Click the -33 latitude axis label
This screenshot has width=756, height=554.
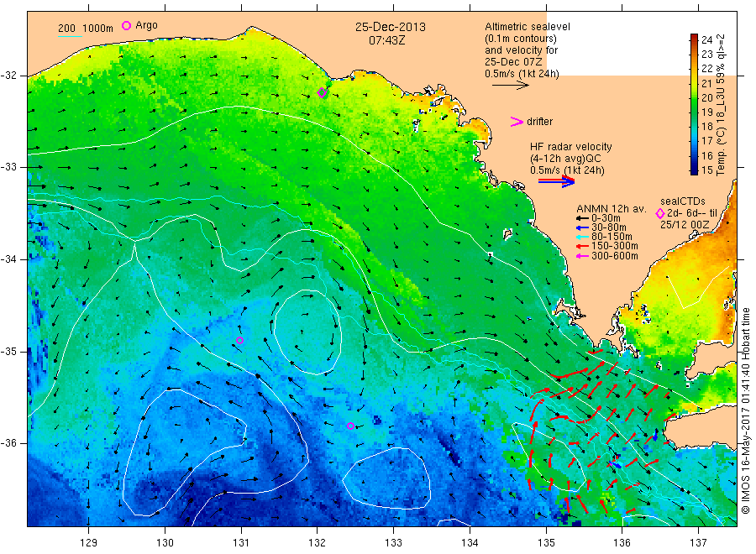8,167
